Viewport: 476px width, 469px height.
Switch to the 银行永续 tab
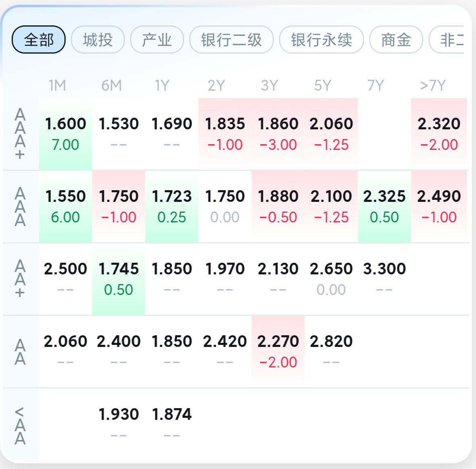click(321, 39)
